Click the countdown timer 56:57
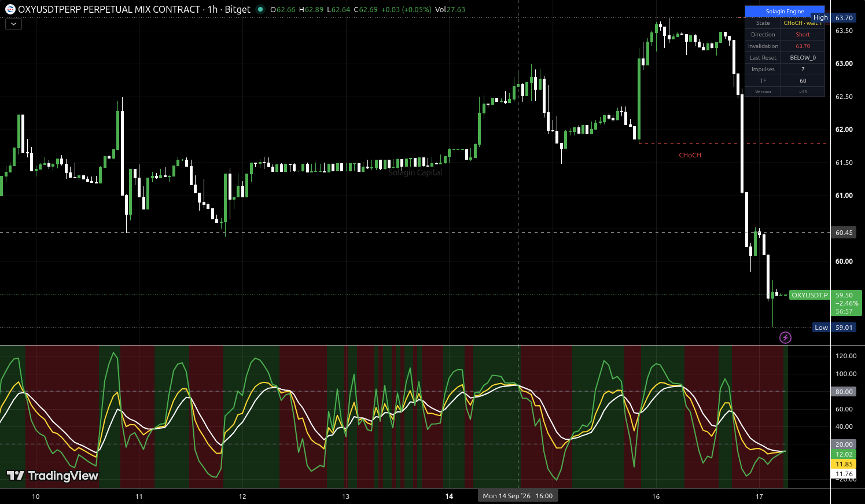Viewport: 865px width, 504px height. pos(844,311)
